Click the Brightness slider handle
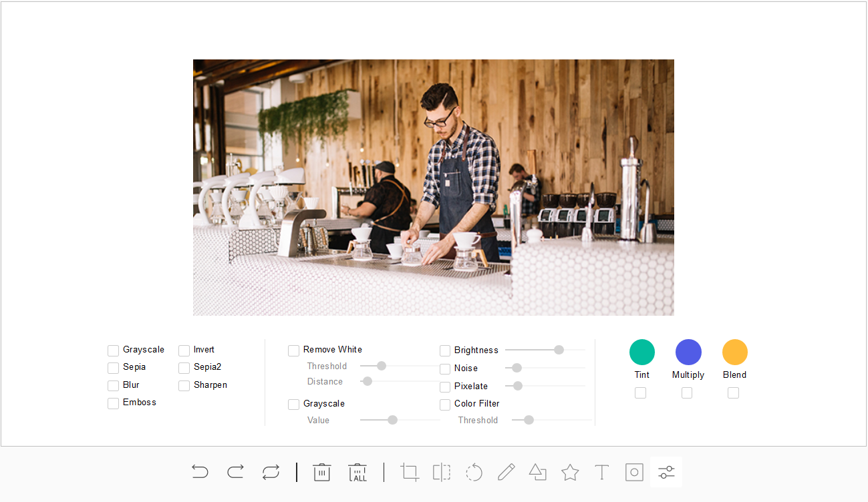Screen dimensions: 868x502 pyautogui.click(x=559, y=350)
